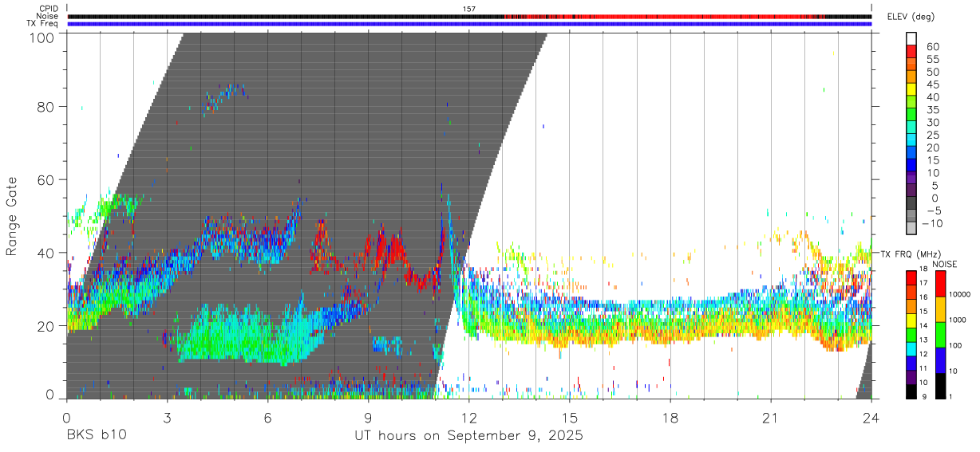Viewport: 980px width, 452px height.
Task: Click the ELEV (deg) legend title
Action: click(x=911, y=17)
